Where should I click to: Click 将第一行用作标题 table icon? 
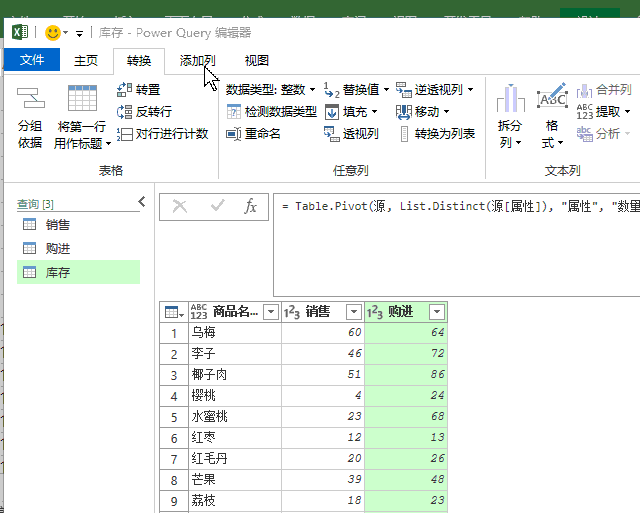tap(82, 98)
